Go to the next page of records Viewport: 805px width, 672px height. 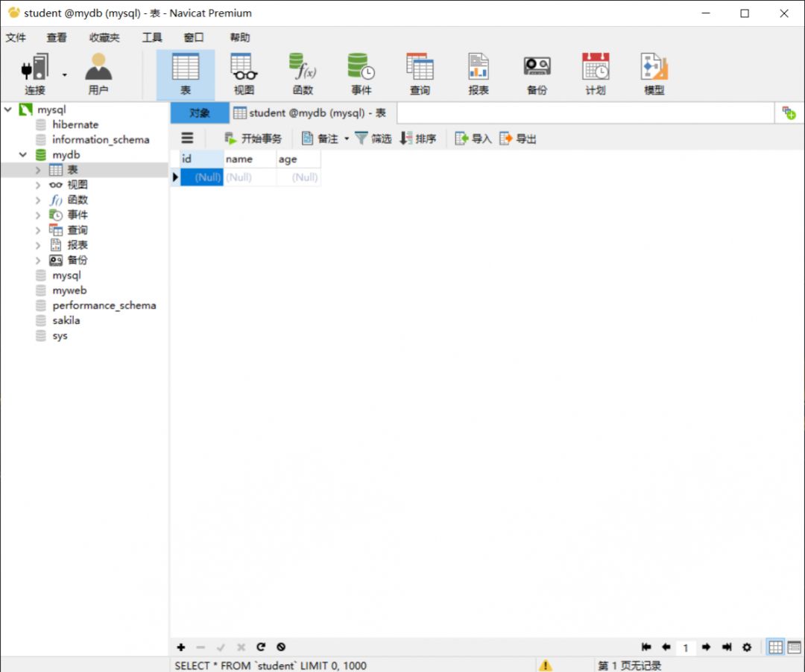coord(707,647)
